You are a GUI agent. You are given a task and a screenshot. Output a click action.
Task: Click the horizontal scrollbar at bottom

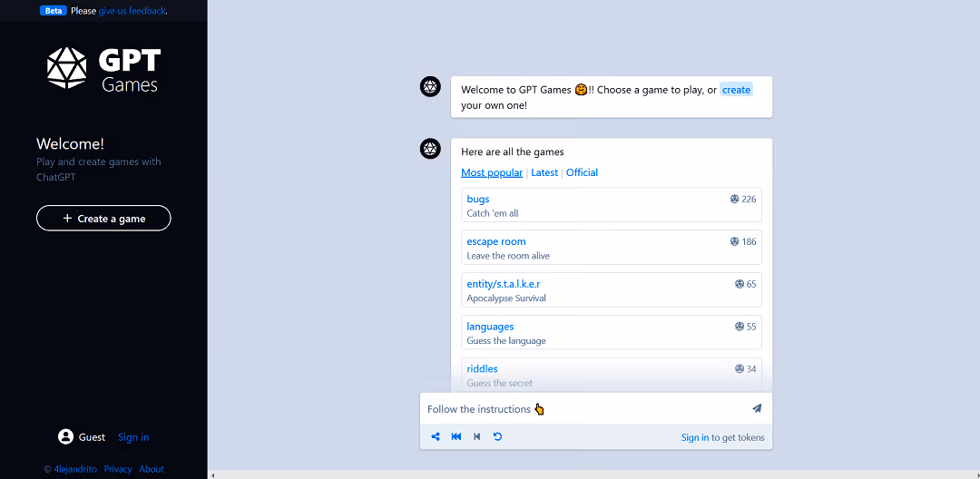(593, 474)
